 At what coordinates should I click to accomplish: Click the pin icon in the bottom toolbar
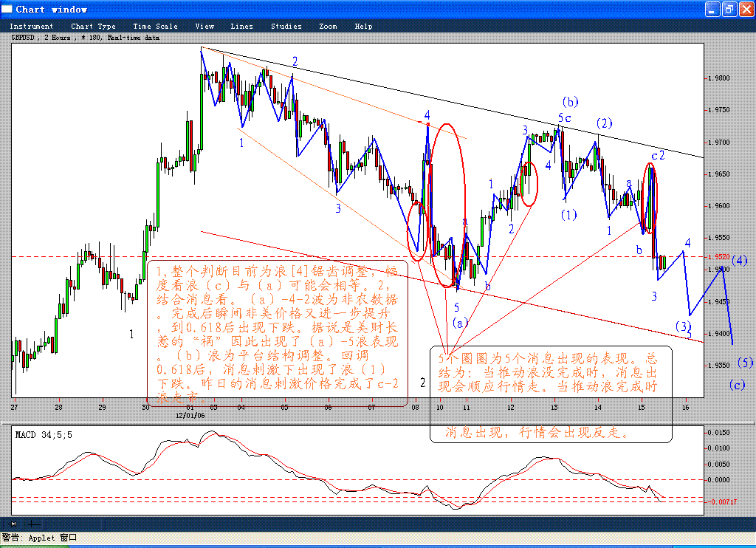[x=13, y=524]
